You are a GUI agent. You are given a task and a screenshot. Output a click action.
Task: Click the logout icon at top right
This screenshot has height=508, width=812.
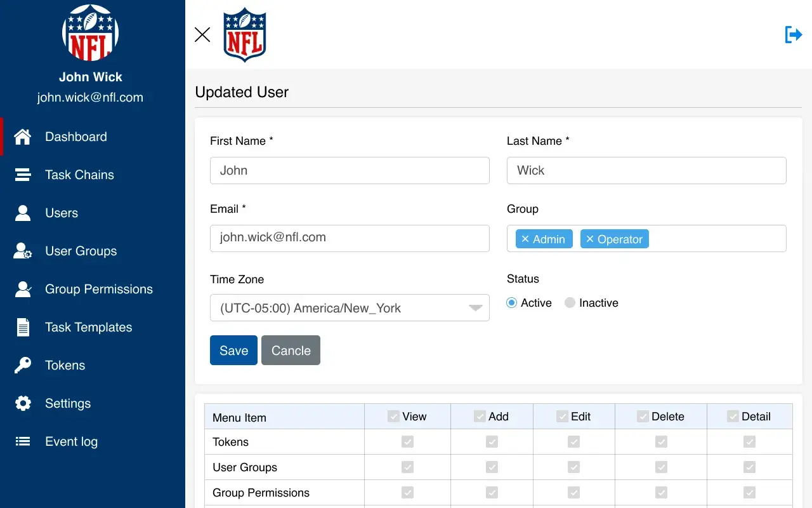coord(793,34)
